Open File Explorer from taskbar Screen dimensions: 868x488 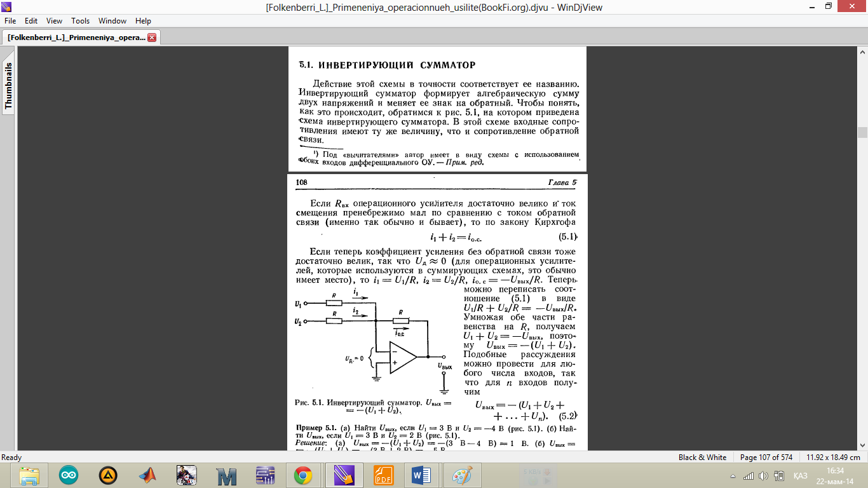pyautogui.click(x=30, y=475)
